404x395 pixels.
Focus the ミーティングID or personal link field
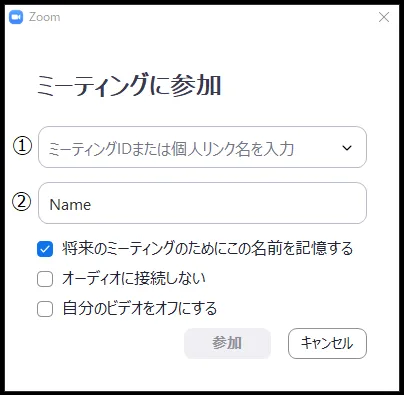(x=202, y=147)
